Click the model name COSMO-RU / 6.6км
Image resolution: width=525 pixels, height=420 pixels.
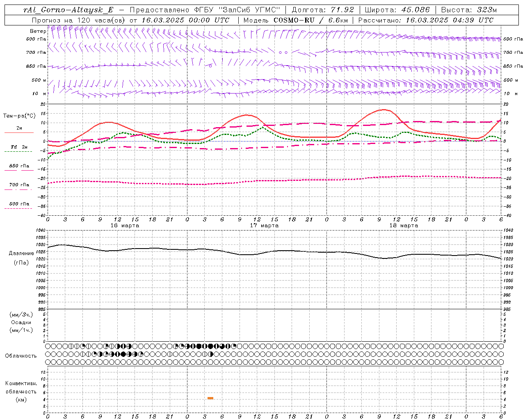[311, 20]
